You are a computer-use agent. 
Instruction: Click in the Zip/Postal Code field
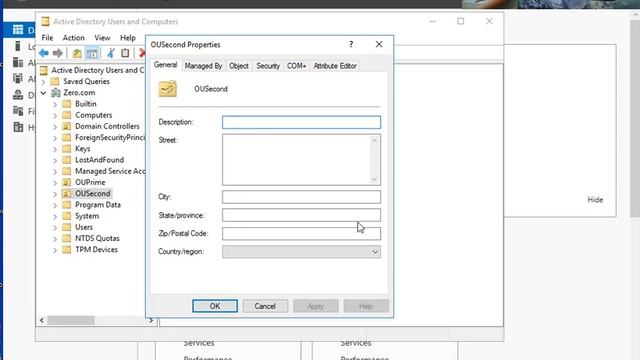coord(301,233)
